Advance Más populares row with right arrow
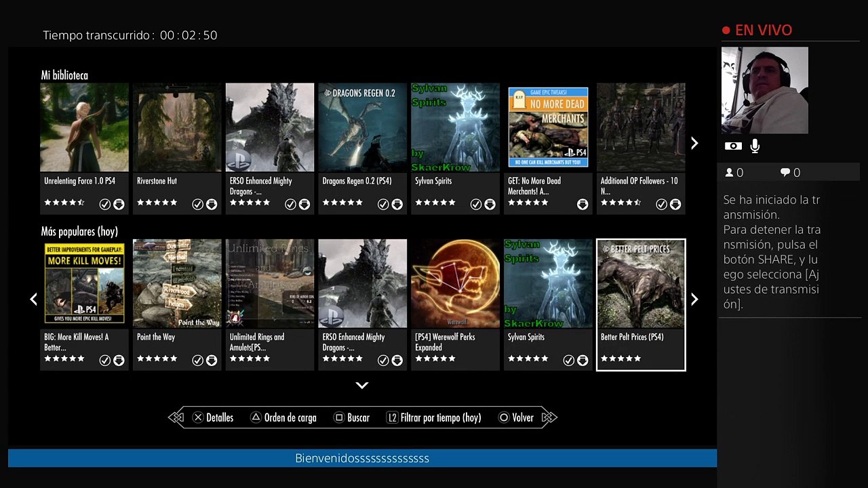The width and height of the screenshot is (868, 488). coord(694,299)
